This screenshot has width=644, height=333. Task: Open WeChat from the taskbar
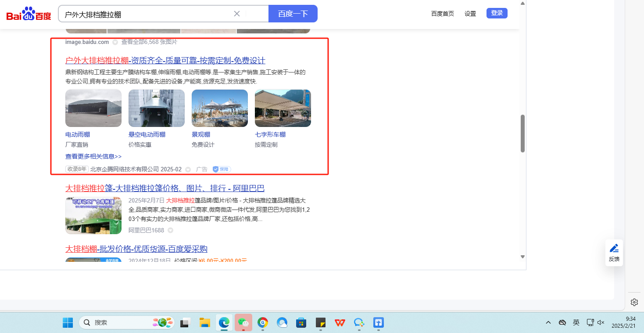tap(243, 322)
